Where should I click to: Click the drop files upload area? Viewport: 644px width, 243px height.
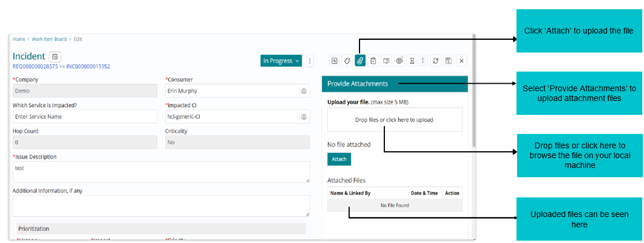[x=395, y=120]
